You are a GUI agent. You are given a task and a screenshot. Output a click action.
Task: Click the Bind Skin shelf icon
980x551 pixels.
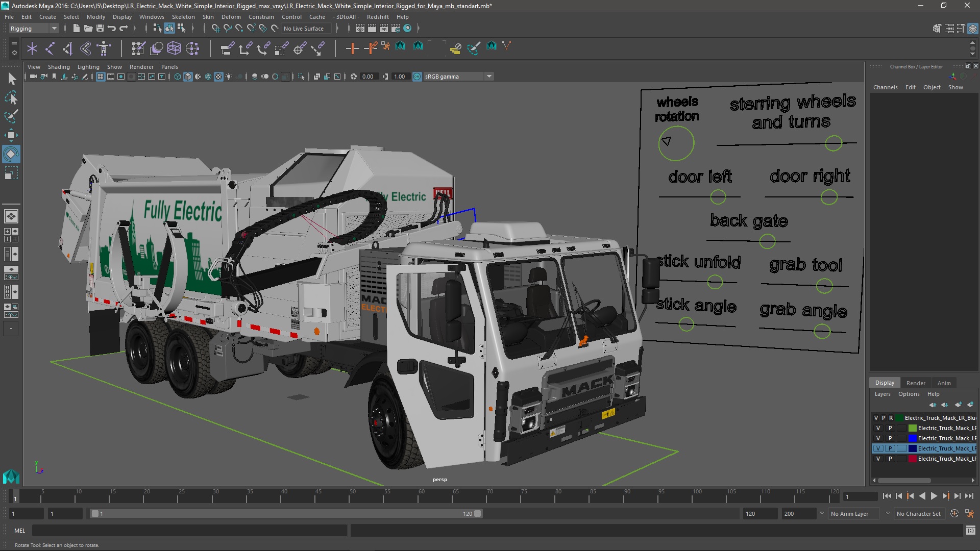tap(85, 48)
